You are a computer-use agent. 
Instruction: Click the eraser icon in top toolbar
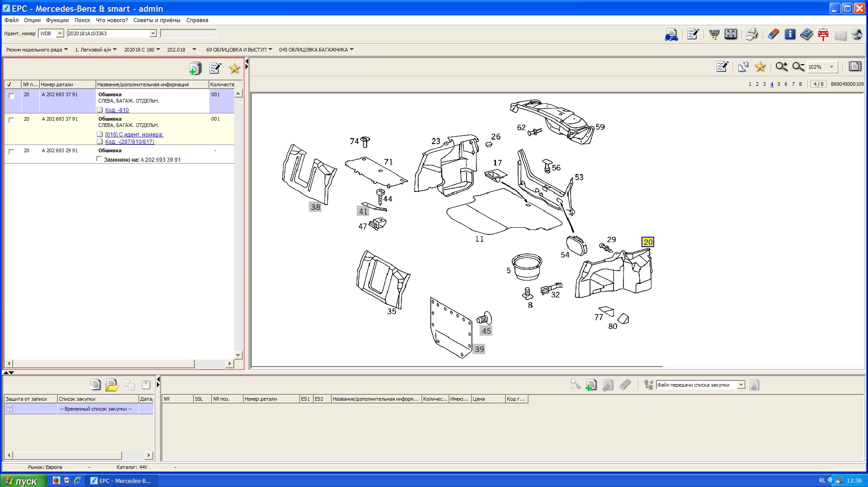click(x=774, y=34)
